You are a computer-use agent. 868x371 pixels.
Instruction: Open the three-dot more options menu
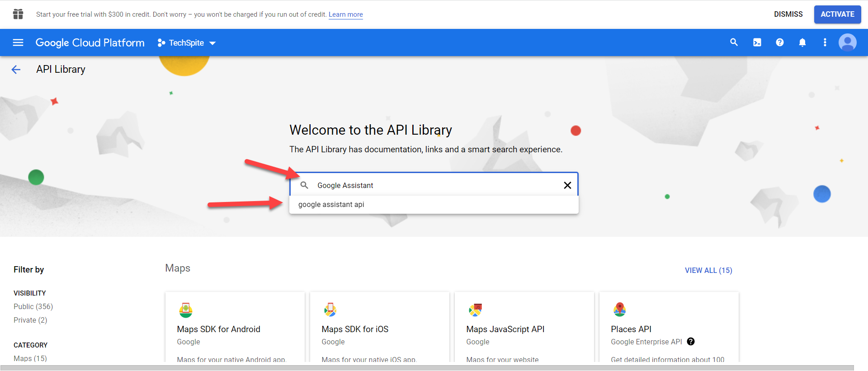pos(825,42)
